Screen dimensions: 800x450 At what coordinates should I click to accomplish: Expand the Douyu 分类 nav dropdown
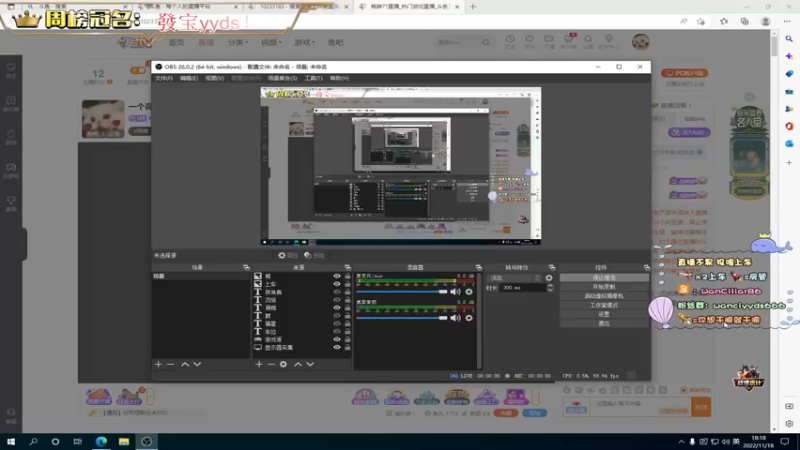click(238, 42)
